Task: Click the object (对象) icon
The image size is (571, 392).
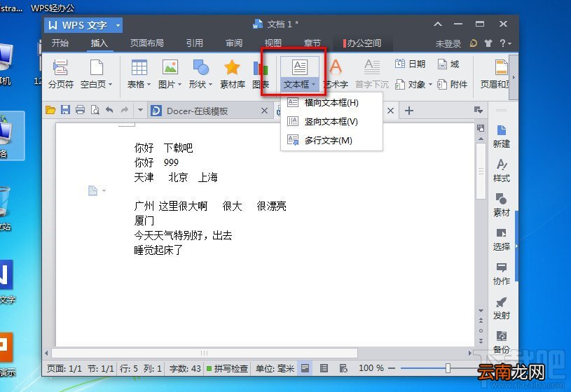Action: (400, 85)
